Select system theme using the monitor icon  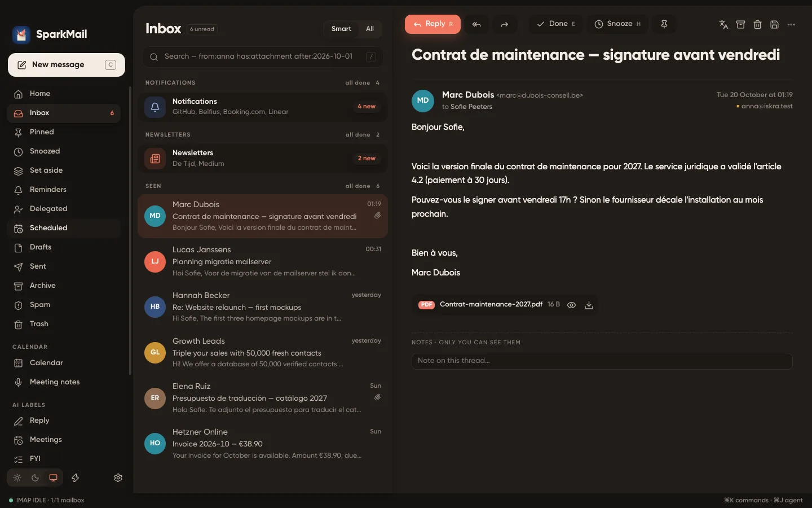coord(53,478)
